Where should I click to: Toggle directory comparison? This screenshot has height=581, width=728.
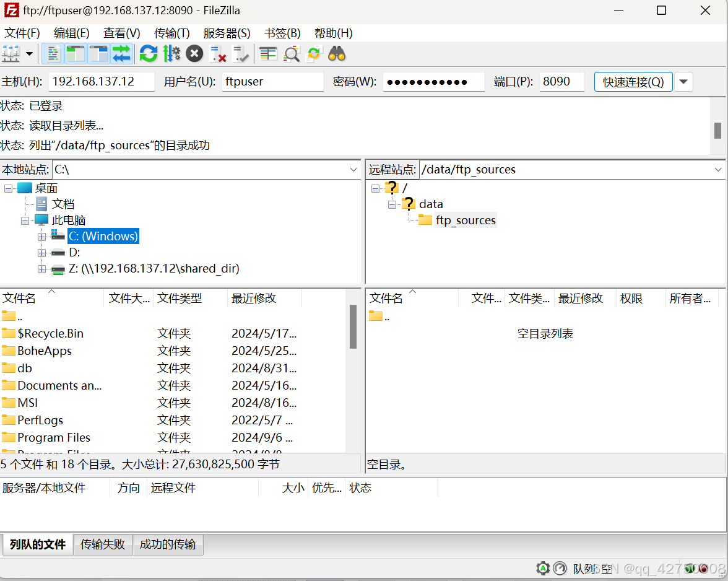point(292,54)
